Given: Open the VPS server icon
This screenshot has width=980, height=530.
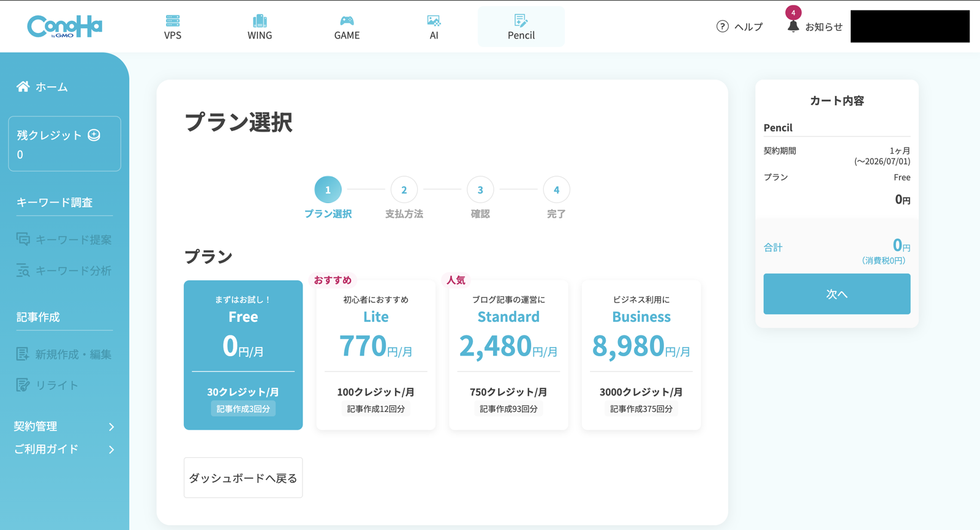Looking at the screenshot, I should pos(173,21).
